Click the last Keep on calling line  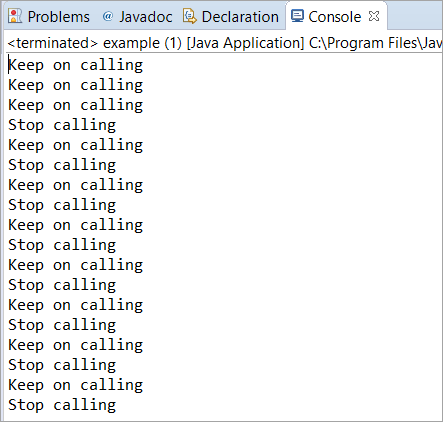tap(76, 385)
